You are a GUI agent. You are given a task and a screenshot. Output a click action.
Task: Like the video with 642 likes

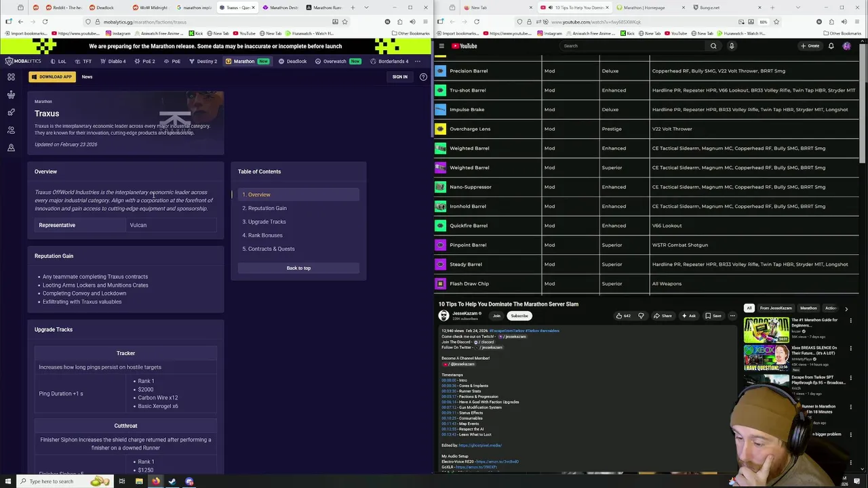[x=623, y=316]
